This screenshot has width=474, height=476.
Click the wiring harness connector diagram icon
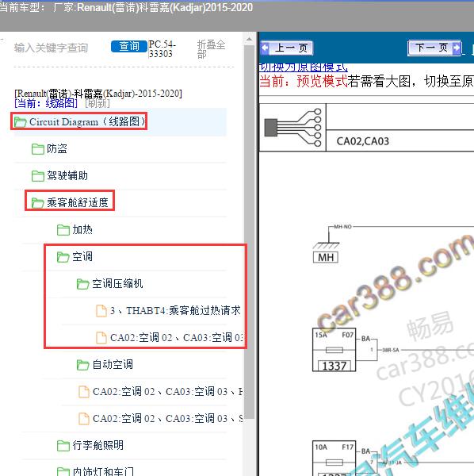[293, 127]
